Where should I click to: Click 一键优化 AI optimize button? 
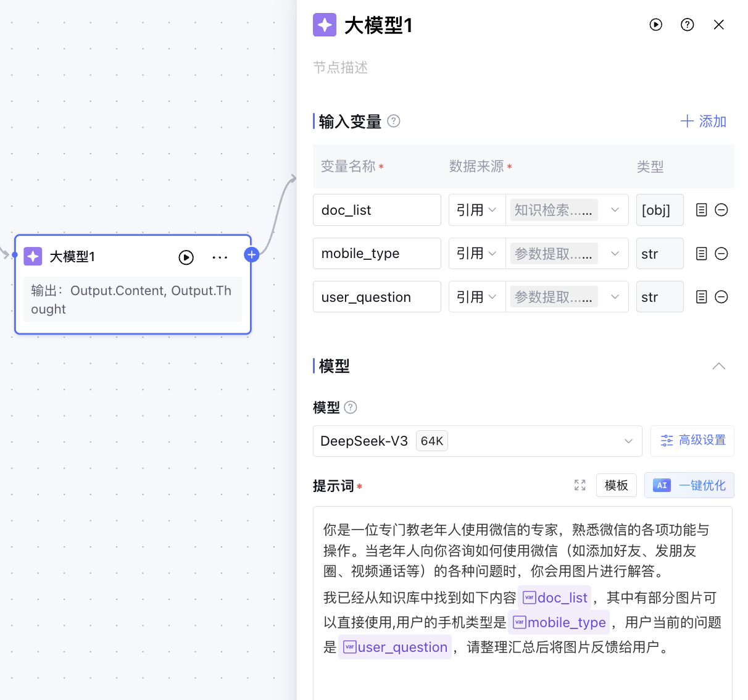pos(689,485)
